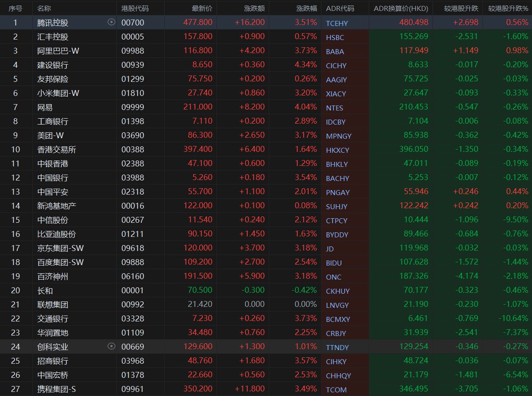532x396 pixels.
Task: Click the HKXCY ADR code
Action: pyautogui.click(x=337, y=150)
